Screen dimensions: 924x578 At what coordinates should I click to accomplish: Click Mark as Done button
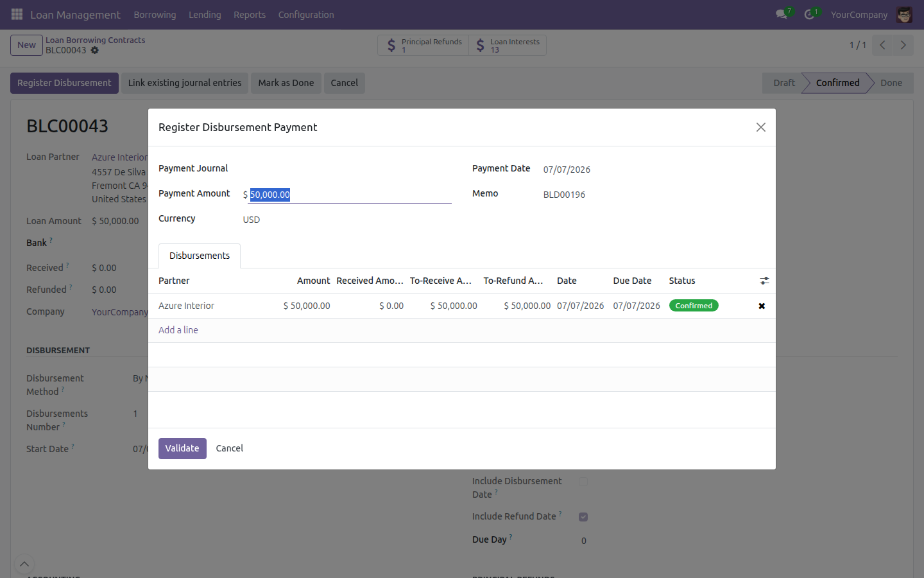286,83
